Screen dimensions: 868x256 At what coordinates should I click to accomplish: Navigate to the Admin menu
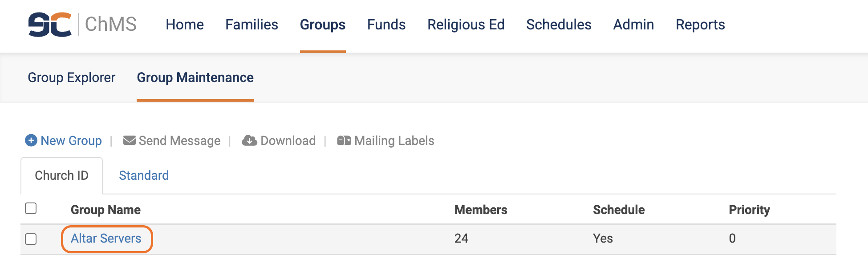tap(633, 25)
